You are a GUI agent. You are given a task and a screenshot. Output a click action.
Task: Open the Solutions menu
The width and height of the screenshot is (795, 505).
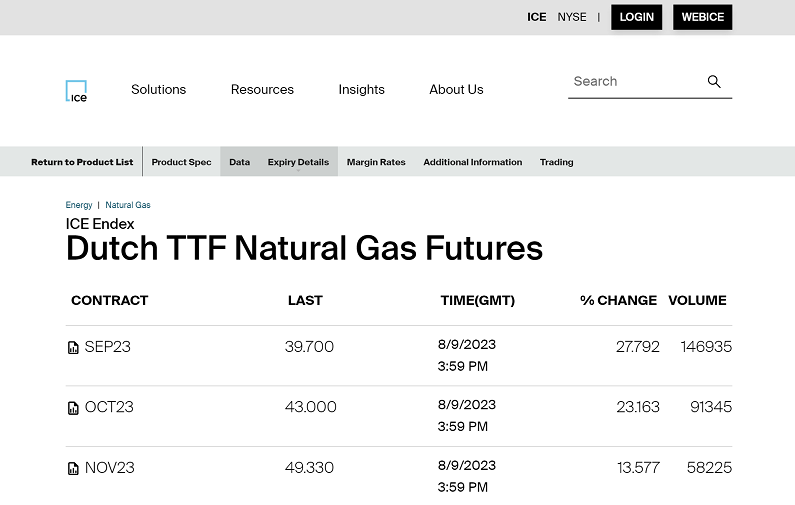coord(158,90)
